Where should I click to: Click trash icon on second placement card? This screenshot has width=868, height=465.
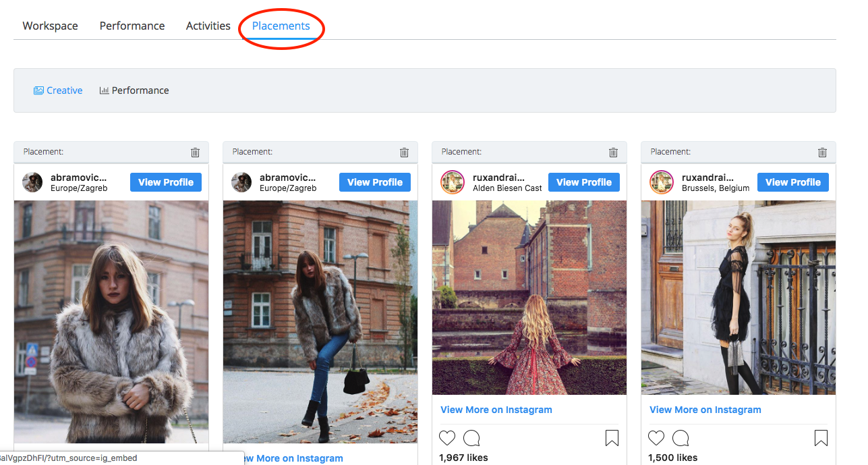pos(404,153)
